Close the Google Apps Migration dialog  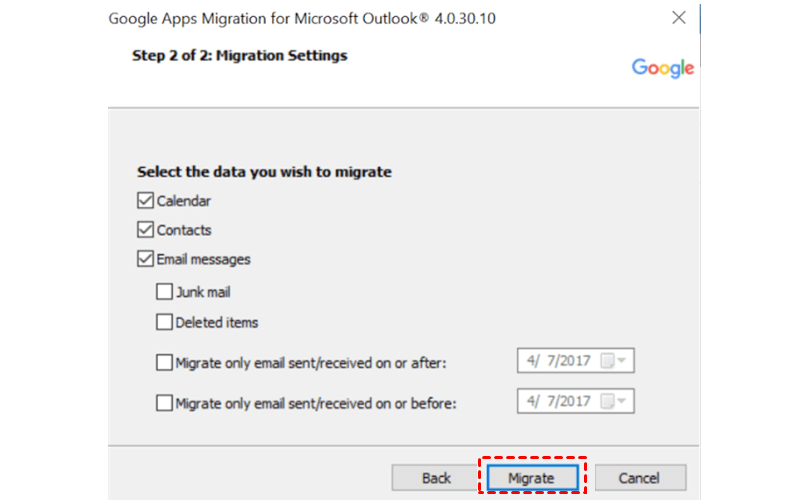679,18
